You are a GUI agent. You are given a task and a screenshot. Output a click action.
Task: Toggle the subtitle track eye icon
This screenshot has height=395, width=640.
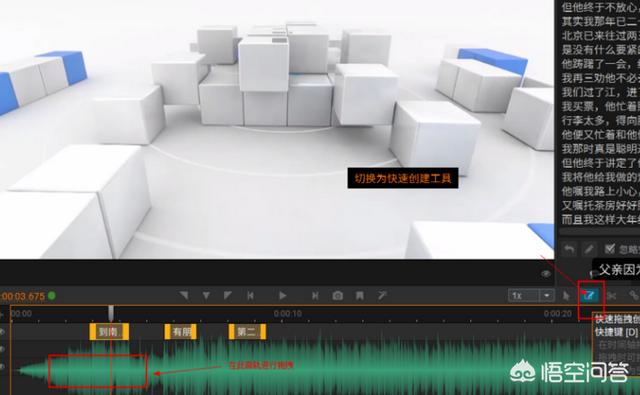(x=2, y=332)
